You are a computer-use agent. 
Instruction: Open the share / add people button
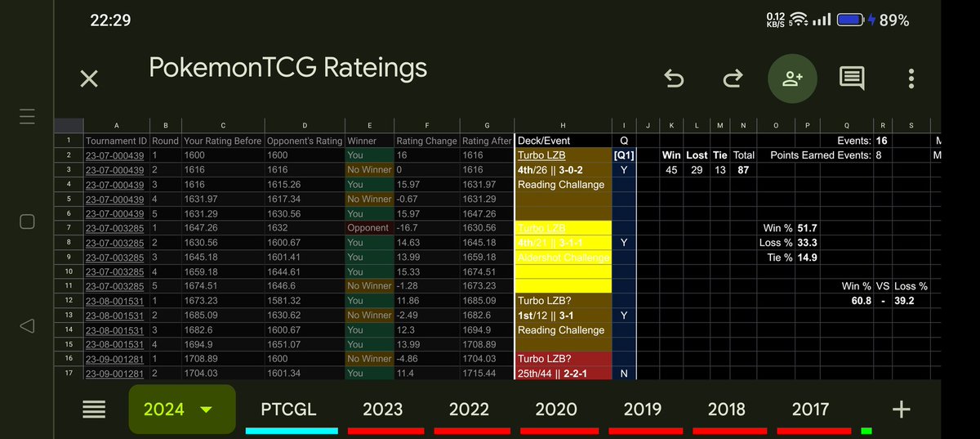click(791, 78)
